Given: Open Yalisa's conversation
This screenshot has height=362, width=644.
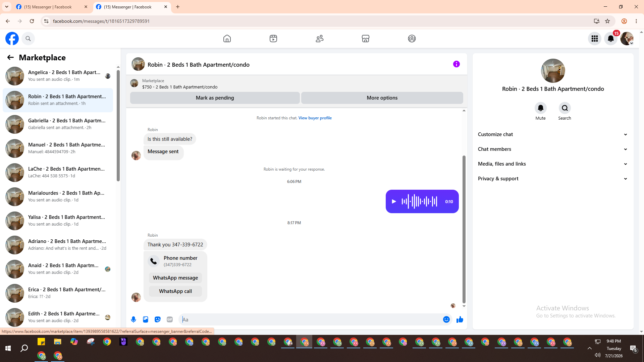Looking at the screenshot, I should point(58,221).
